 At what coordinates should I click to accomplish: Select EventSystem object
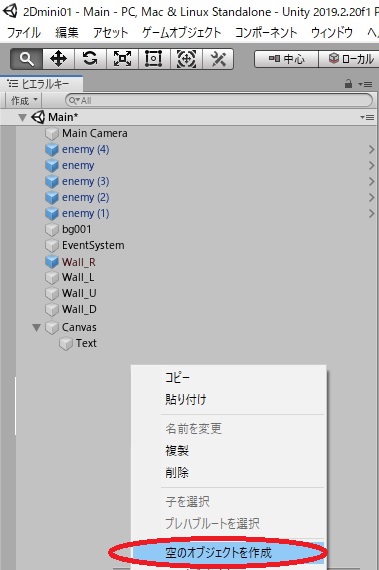pos(93,245)
